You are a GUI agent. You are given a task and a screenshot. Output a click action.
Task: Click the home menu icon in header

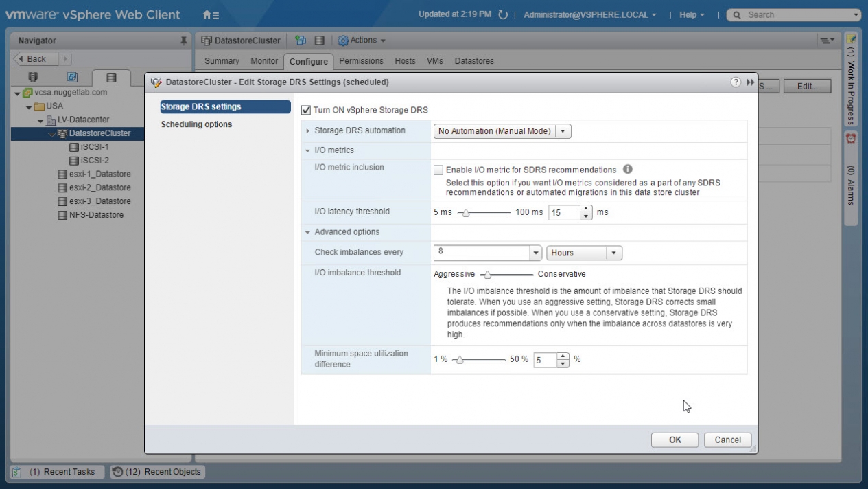click(x=211, y=15)
